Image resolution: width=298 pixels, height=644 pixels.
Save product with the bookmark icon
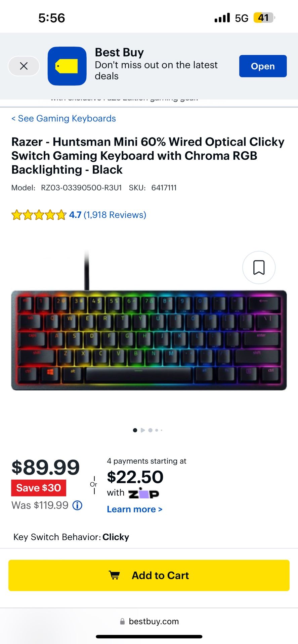[x=259, y=267]
